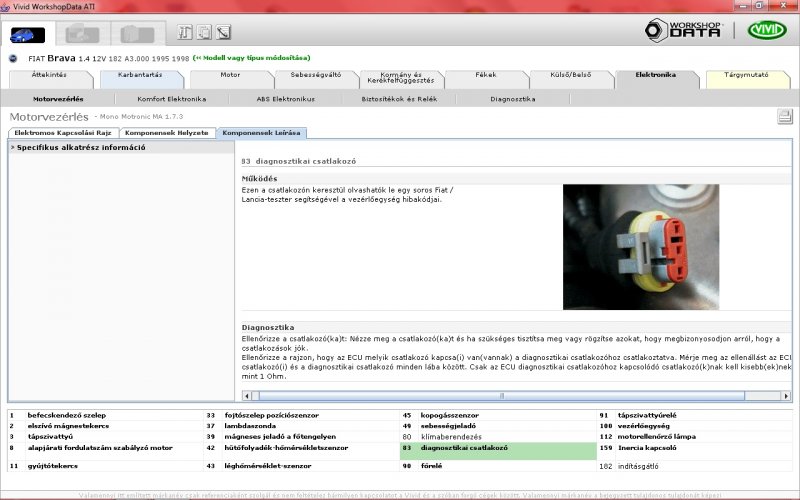800x500 pixels.
Task: Open Komponensek Helyzete tab
Action: 167,133
